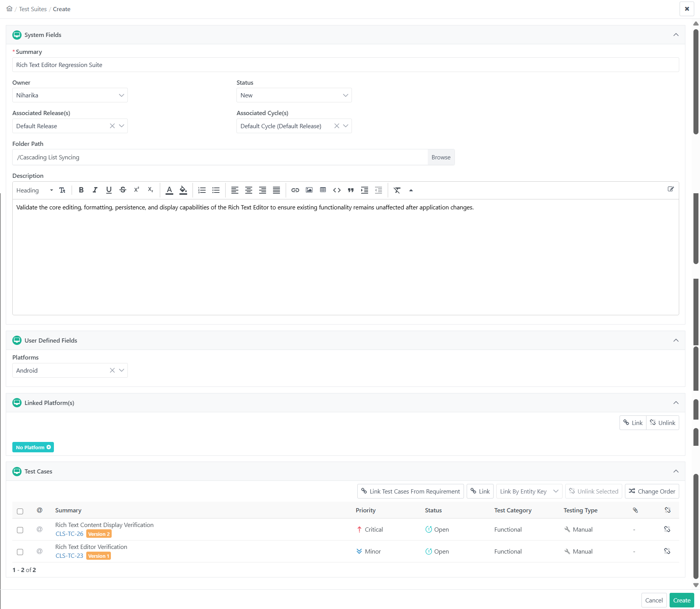The image size is (700, 609).
Task: Open the Owner dropdown showing Niharika
Action: click(70, 95)
